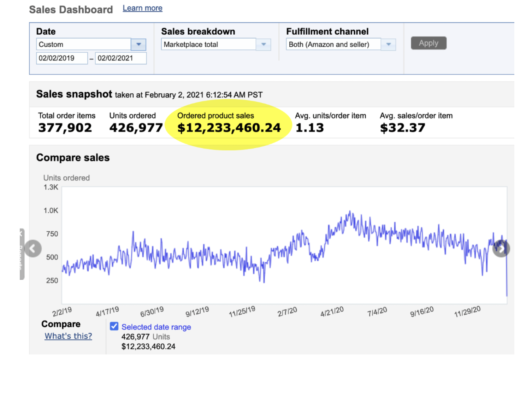
Task: Select the Avg. sales/order item value $32.37
Action: [402, 128]
